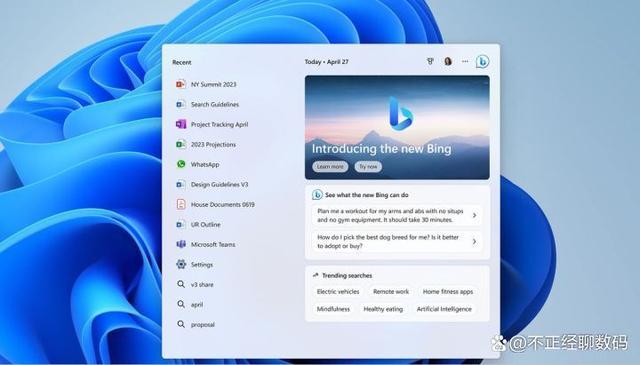Screen dimensions: 640x365
Task: Click the 'Today • April 27' header
Action: (327, 62)
